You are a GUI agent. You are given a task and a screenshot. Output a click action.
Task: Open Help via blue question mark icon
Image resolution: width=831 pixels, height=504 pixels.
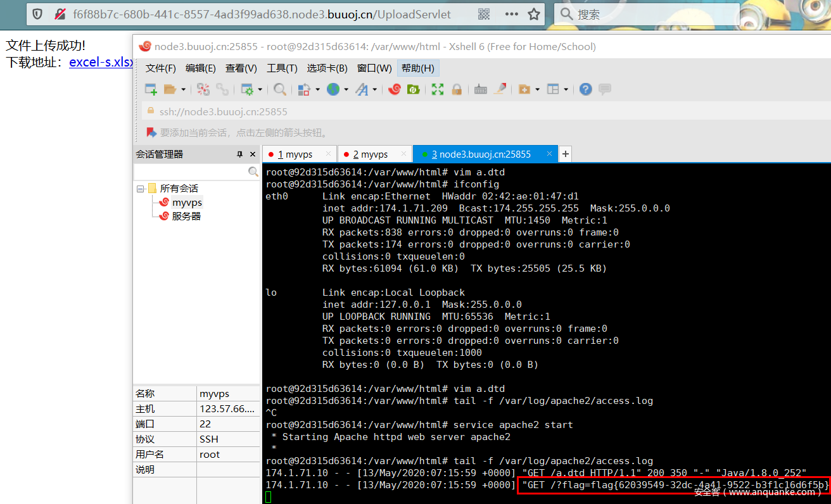point(586,89)
